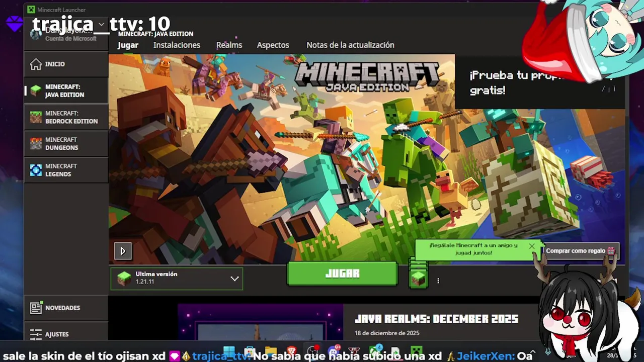Click the green JUGAR button
The height and width of the screenshot is (362, 644).
[x=342, y=274]
